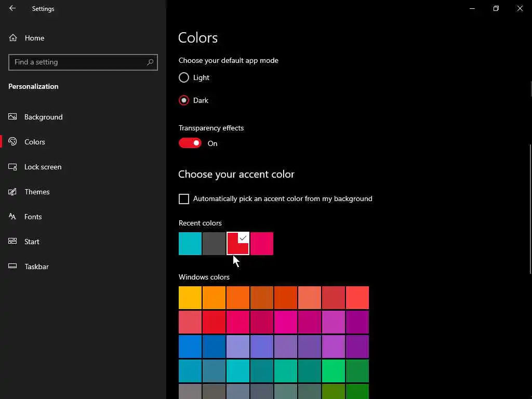Click the Lock screen monitor icon
Screen dimensions: 532x399
point(13,167)
